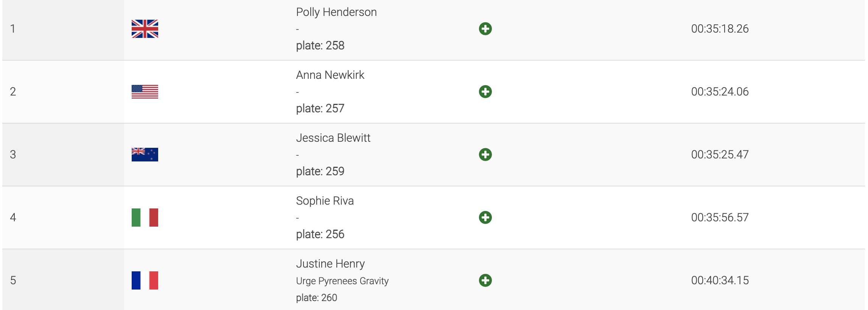
Task: Open Polly Henderson's rider name
Action: 336,12
